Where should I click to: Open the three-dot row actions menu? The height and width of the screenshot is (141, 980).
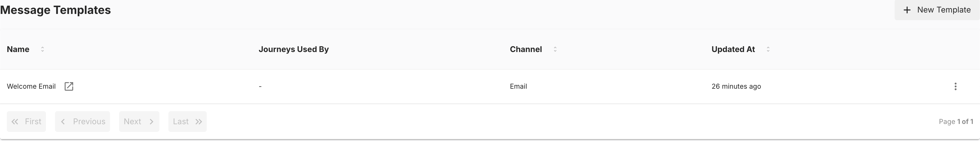click(x=955, y=86)
